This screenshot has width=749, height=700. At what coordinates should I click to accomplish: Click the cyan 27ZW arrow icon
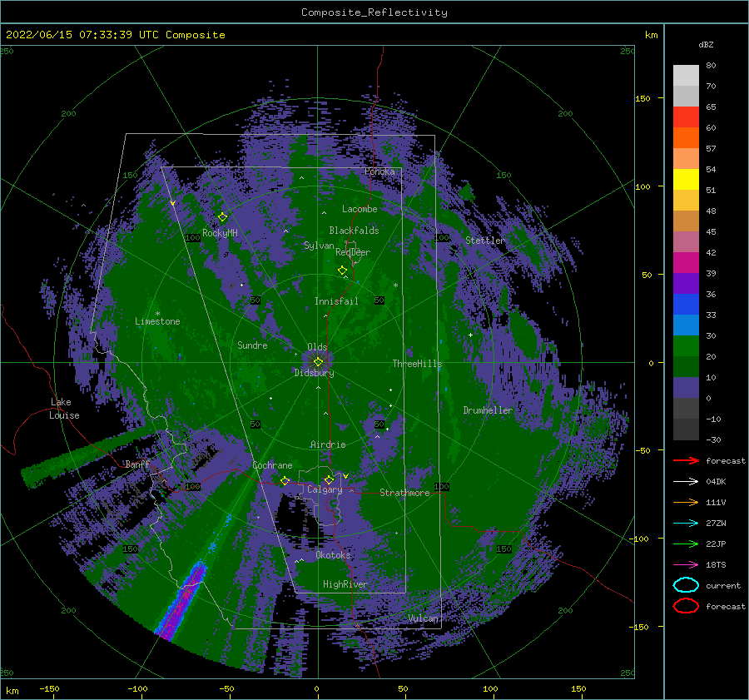click(686, 523)
